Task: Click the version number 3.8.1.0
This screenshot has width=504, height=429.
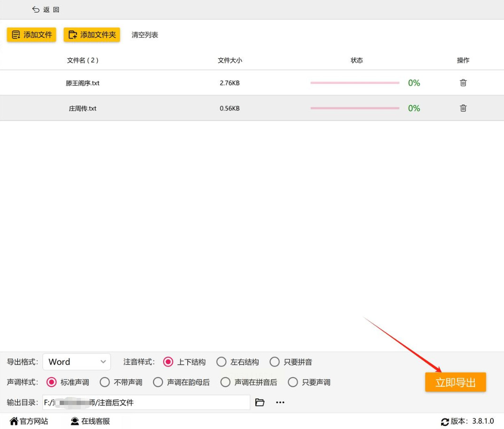Action: 483,421
